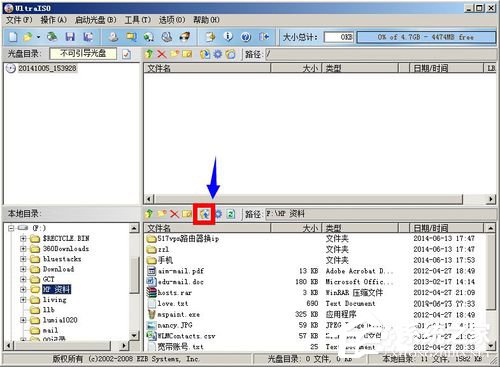Screen dimensions: 500x367
Task: Click the Open CD/DVD disc icon
Action: (52, 37)
